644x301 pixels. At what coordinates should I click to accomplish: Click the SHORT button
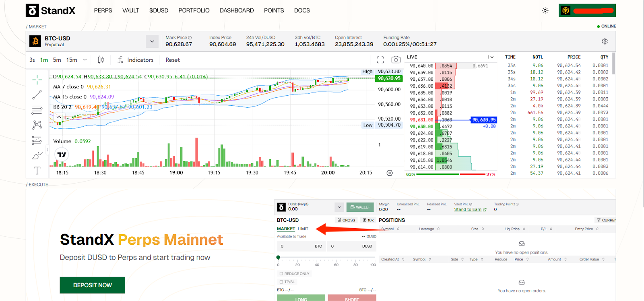click(352, 298)
